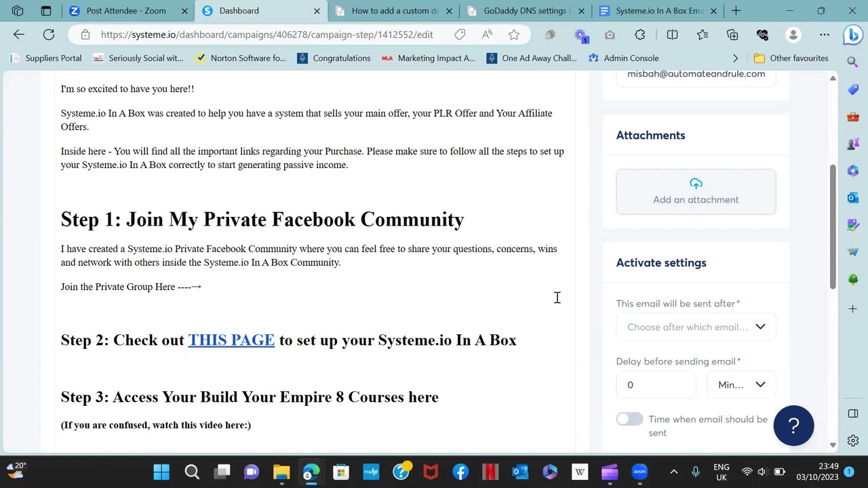
Task: Switch to How to add a custom domain tab
Action: pos(395,11)
